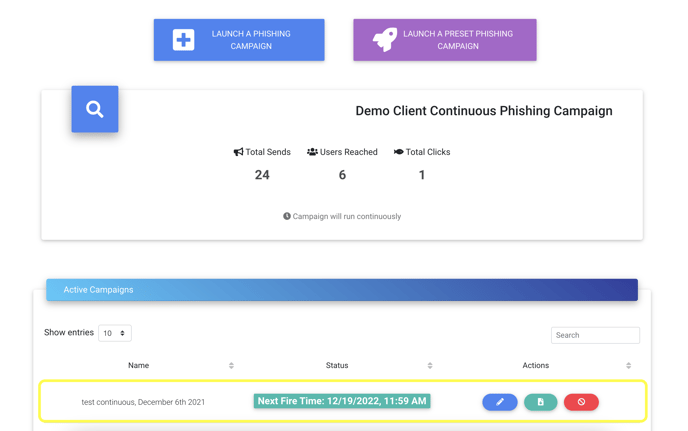This screenshot has width=688, height=431.
Task: Stop the campaign with the red cancel button
Action: [x=581, y=402]
